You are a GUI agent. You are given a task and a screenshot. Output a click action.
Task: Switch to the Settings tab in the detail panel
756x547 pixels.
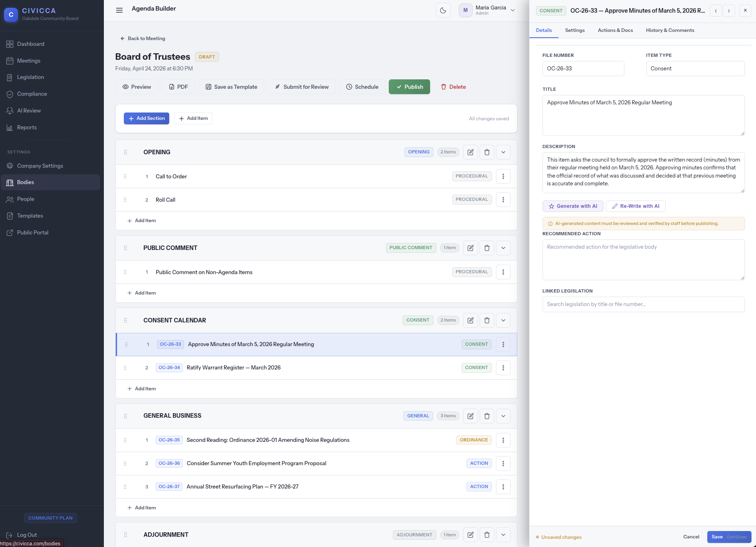574,30
